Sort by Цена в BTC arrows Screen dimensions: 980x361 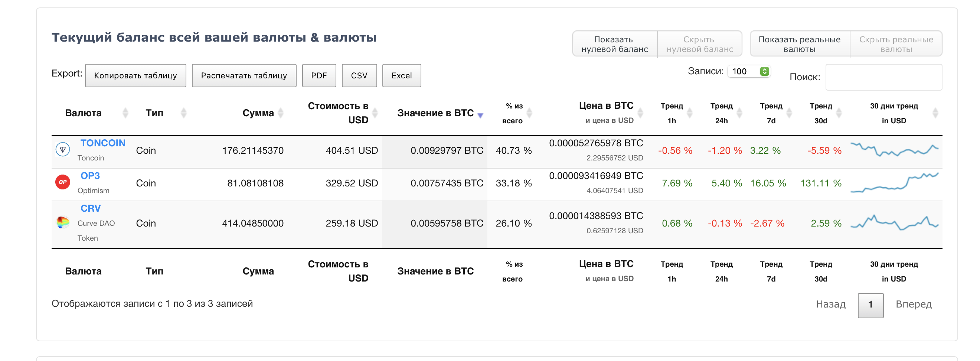640,113
